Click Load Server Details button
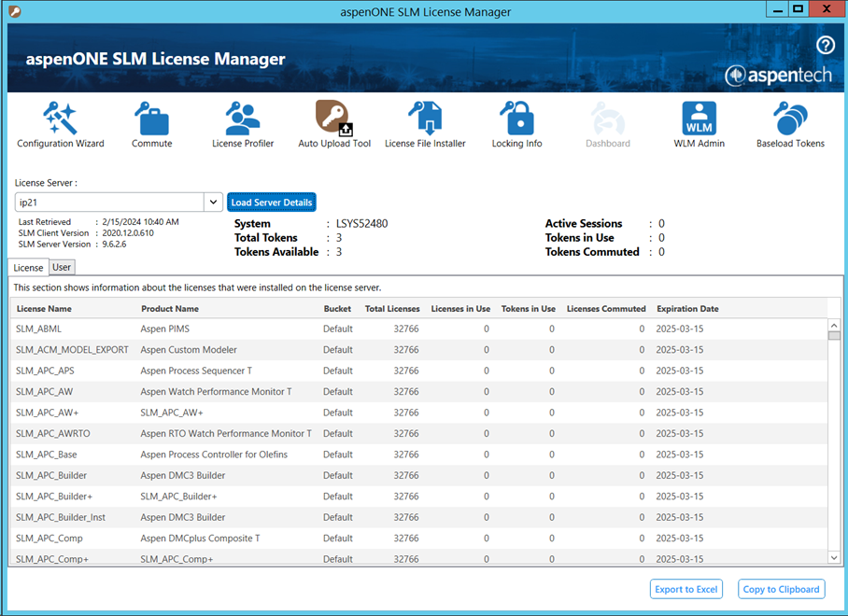848x616 pixels. coord(272,203)
